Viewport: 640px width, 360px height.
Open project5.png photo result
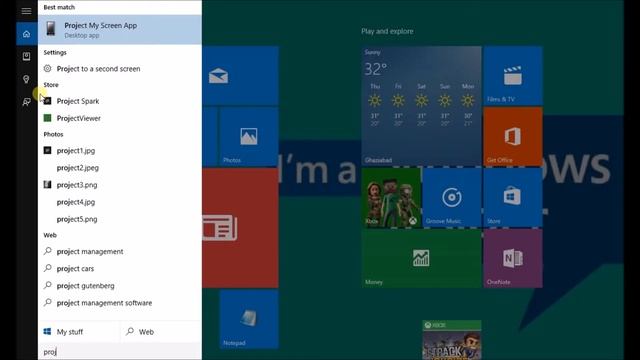point(120,219)
